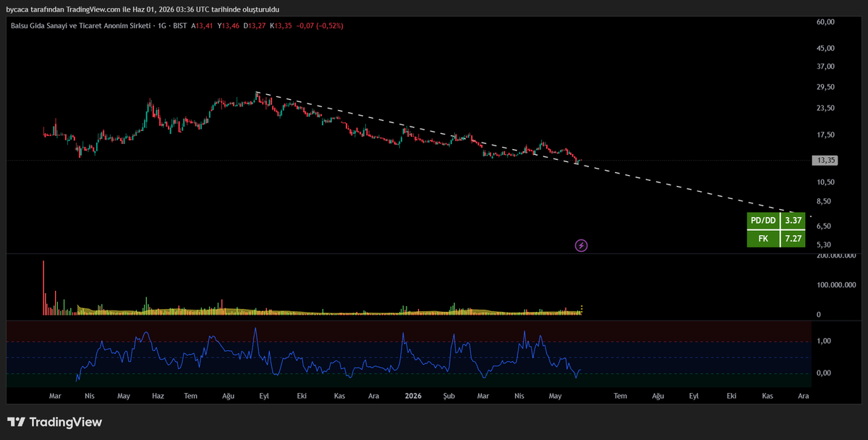Click the 1,00 oscillator axis label

pyautogui.click(x=824, y=341)
